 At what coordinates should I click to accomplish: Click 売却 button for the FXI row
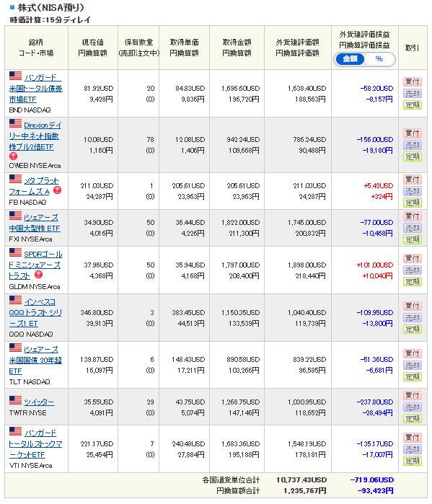413,229
